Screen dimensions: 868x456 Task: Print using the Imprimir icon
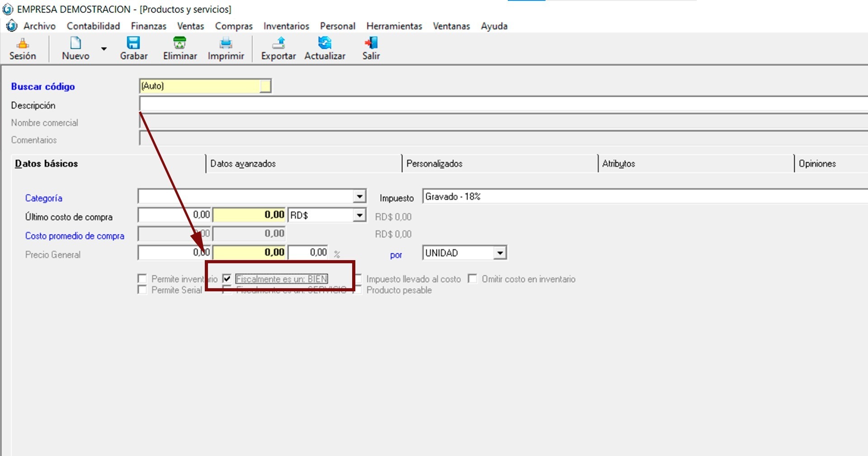[x=226, y=44]
